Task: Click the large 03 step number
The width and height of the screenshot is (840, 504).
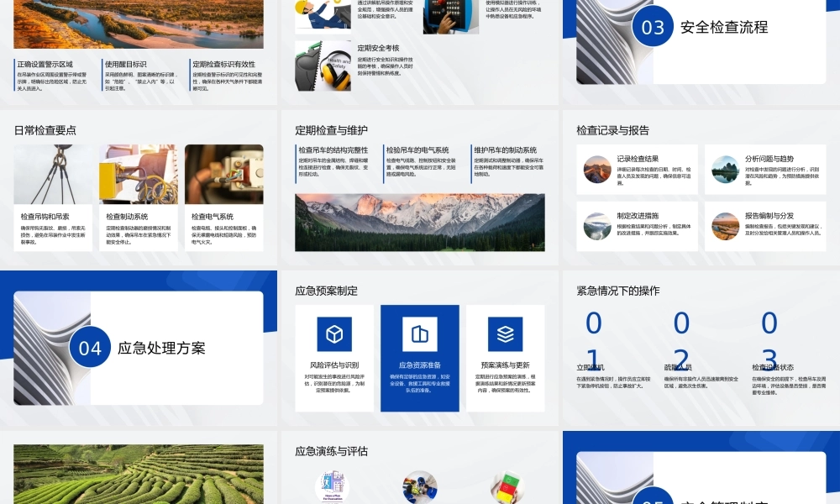Action: click(769, 341)
